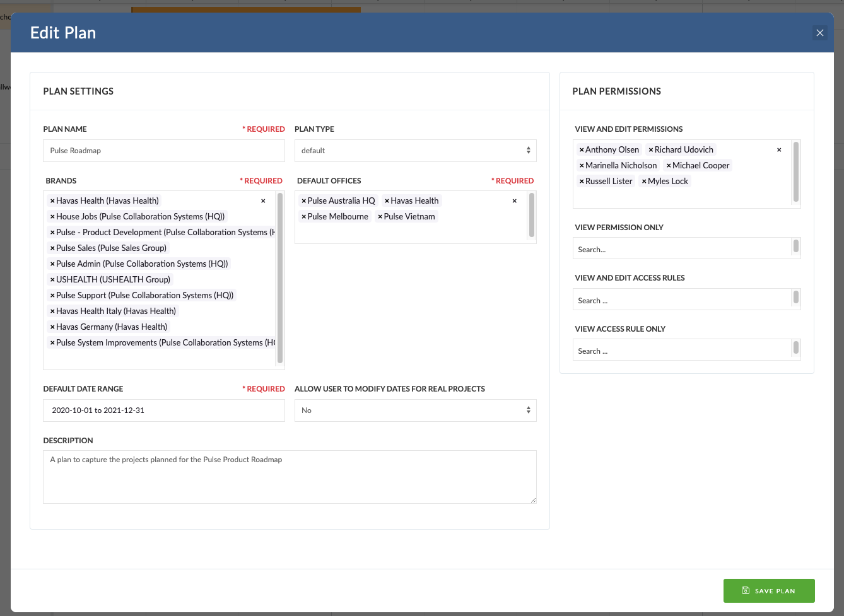
Task: Remove Pulse Admin brand tag
Action: pyautogui.click(x=52, y=264)
